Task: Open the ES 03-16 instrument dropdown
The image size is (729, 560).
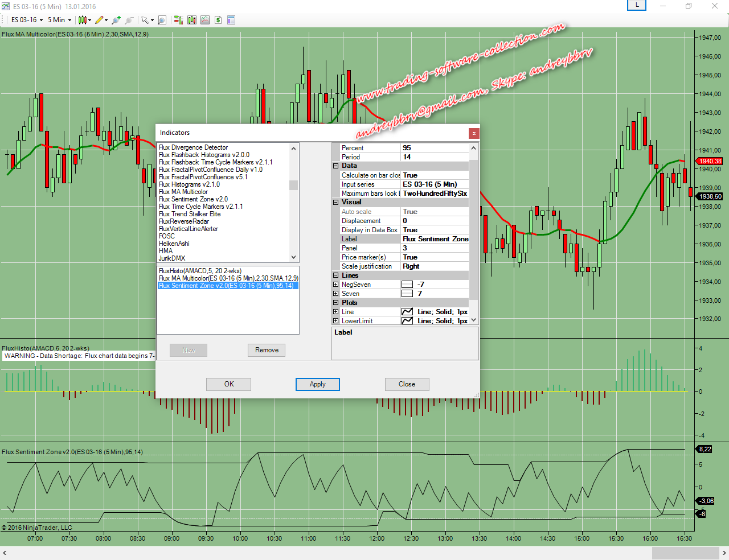Action: [27, 20]
